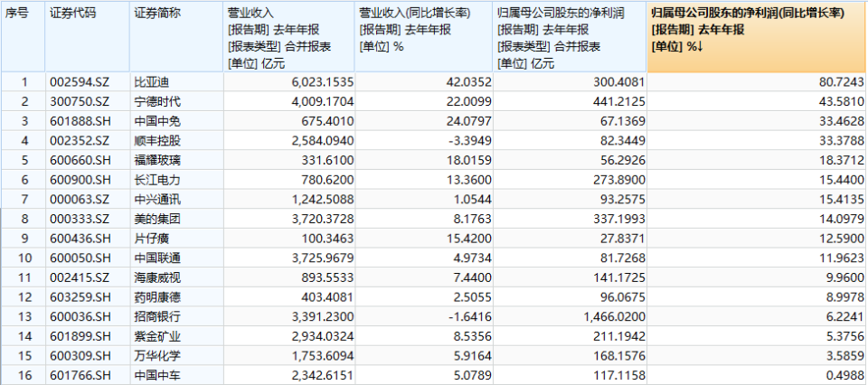Click the 招商银行 cell
Image resolution: width=868 pixels, height=385 pixels.
pyautogui.click(x=157, y=316)
